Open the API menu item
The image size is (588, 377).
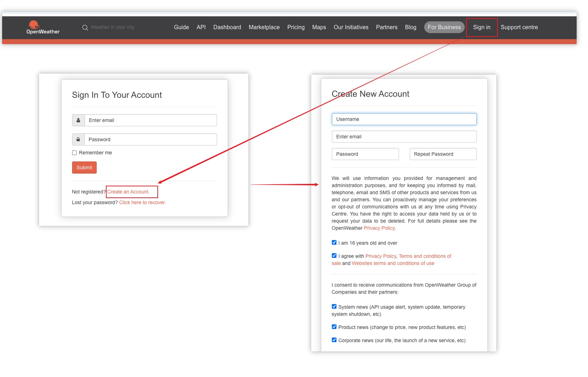[x=201, y=27]
